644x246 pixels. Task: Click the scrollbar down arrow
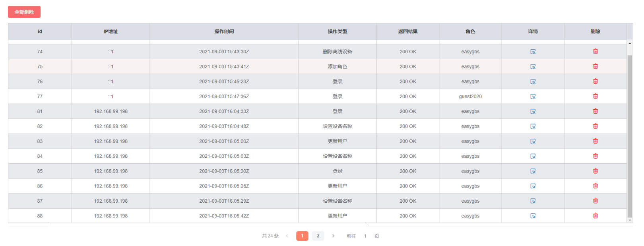coord(630,220)
